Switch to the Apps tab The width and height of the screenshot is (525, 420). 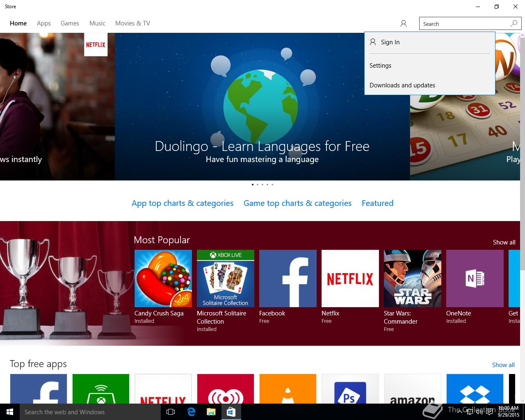pos(44,23)
